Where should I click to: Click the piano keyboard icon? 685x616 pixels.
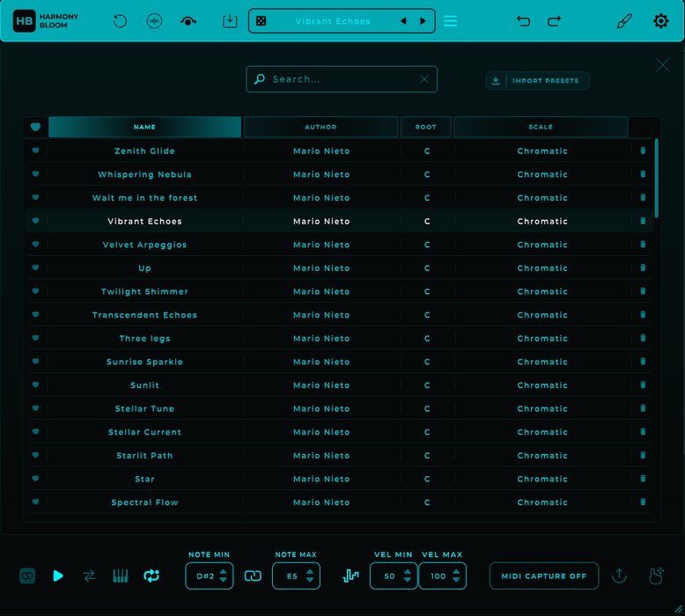pyautogui.click(x=121, y=576)
